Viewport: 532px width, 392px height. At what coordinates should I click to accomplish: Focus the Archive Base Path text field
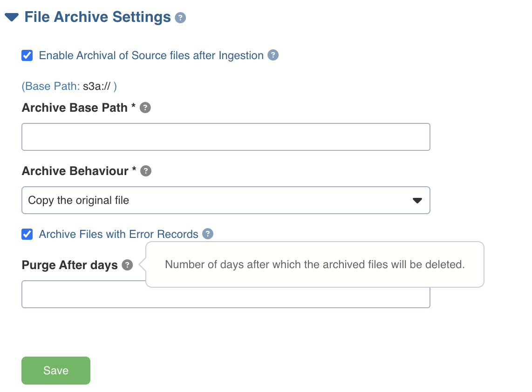pos(225,137)
